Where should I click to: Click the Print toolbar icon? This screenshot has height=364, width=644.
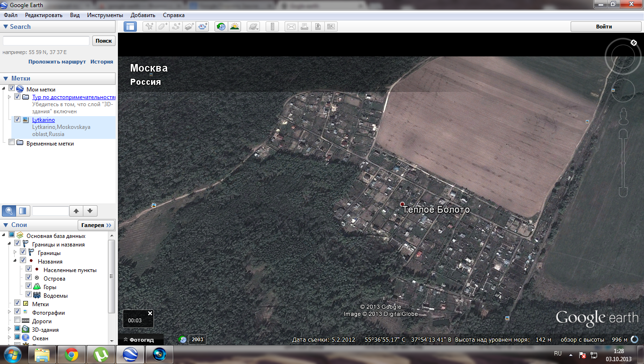point(304,27)
